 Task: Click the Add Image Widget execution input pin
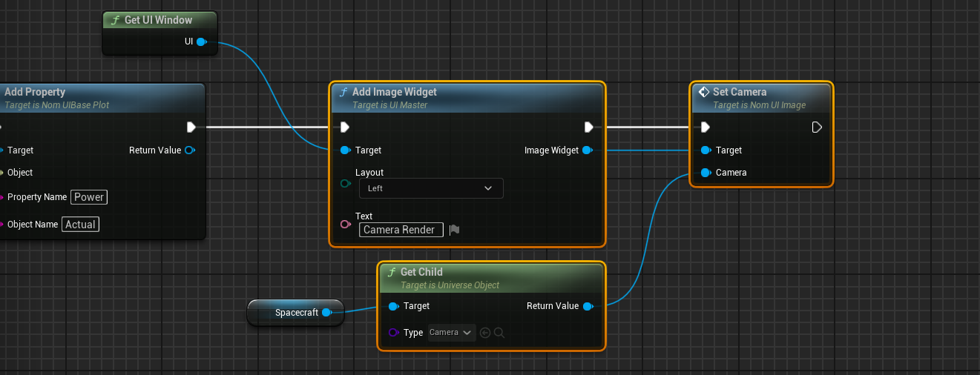344,127
